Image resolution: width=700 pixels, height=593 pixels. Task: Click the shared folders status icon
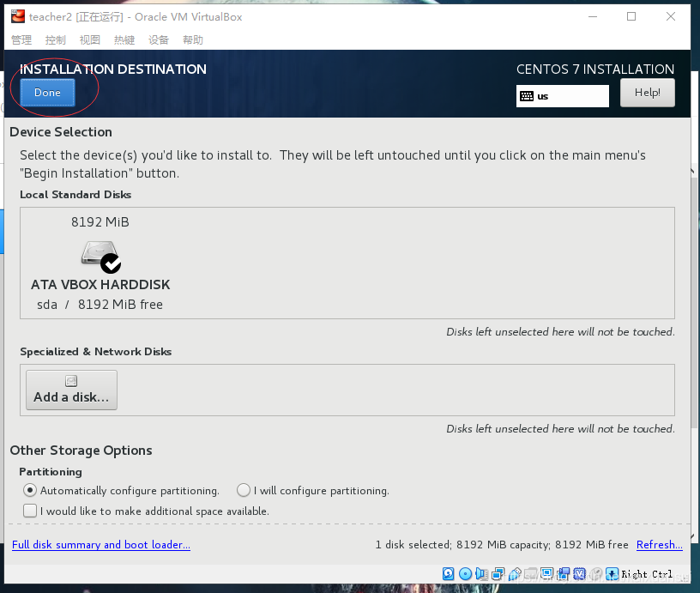pyautogui.click(x=531, y=574)
